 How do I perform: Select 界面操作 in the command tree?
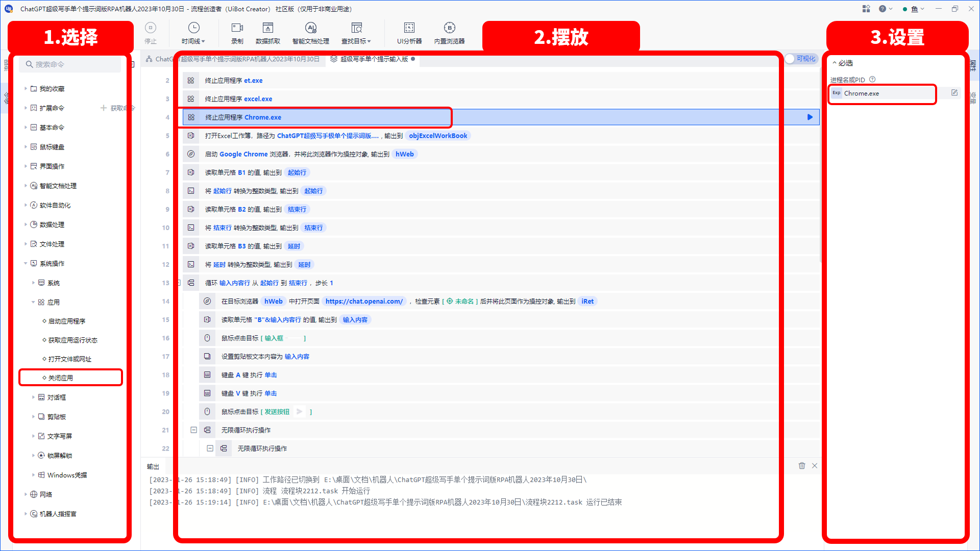pos(52,166)
